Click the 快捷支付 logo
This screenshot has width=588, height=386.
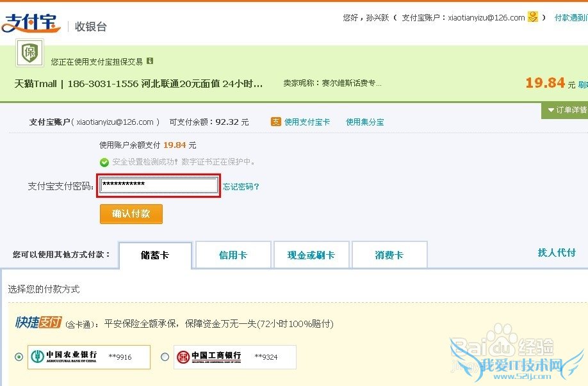(38, 322)
